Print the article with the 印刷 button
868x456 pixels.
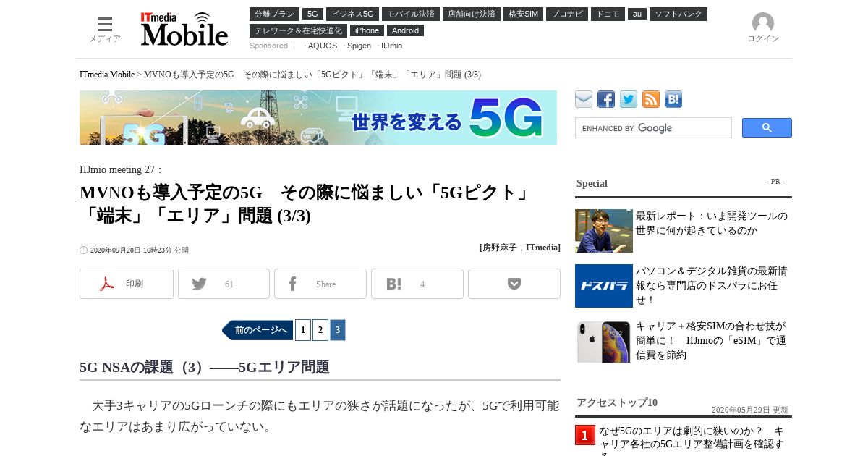tap(127, 284)
